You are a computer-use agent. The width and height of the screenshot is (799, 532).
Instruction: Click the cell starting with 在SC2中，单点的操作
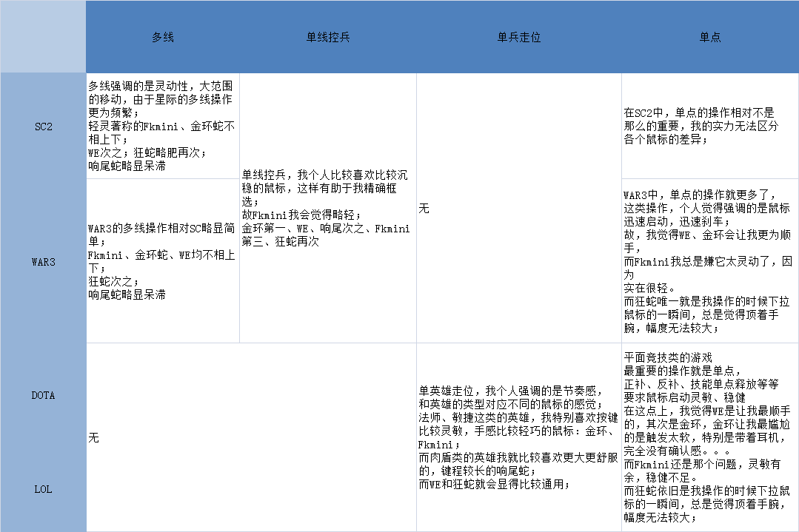click(x=710, y=126)
